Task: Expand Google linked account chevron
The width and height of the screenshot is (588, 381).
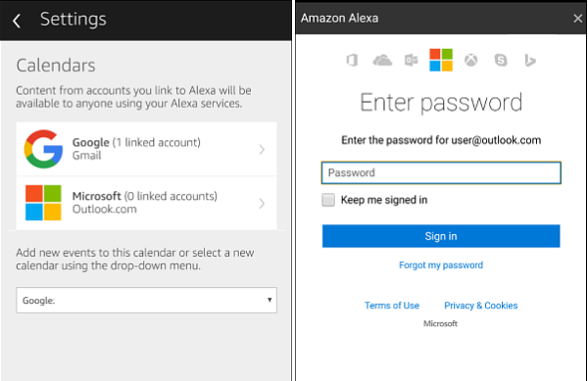Action: (262, 150)
